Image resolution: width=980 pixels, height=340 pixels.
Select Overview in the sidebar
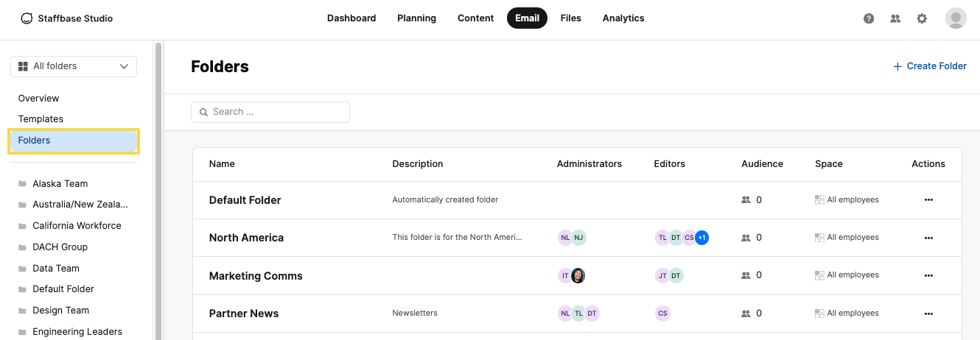coord(39,99)
